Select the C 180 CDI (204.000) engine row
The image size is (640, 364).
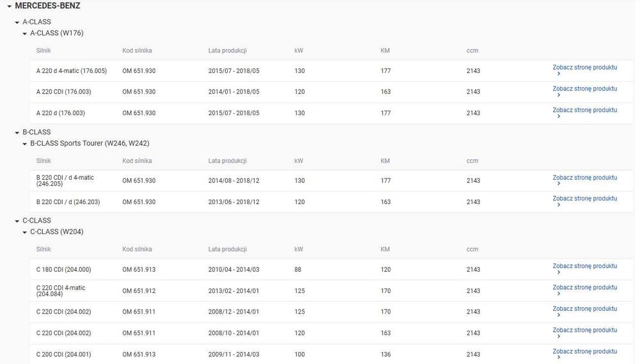332,269
